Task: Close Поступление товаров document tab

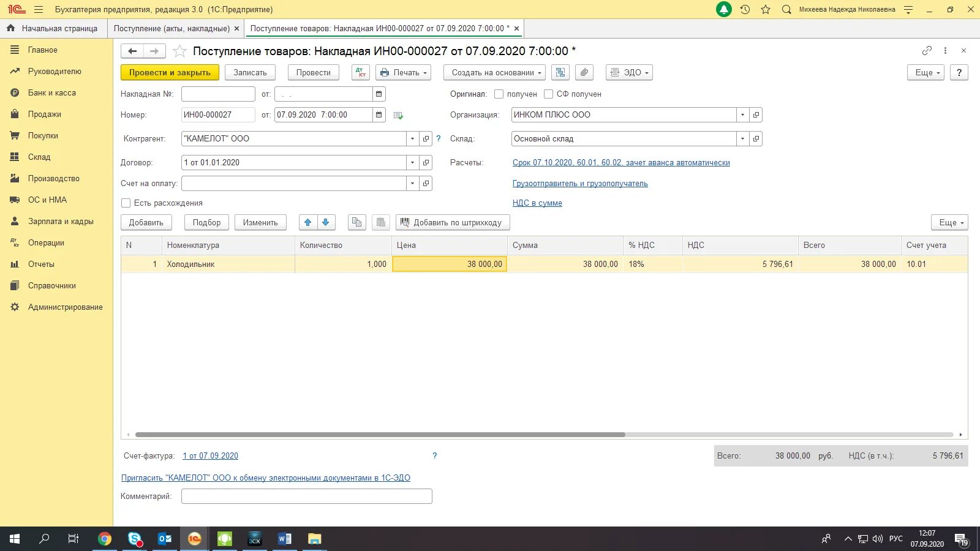Action: click(516, 28)
